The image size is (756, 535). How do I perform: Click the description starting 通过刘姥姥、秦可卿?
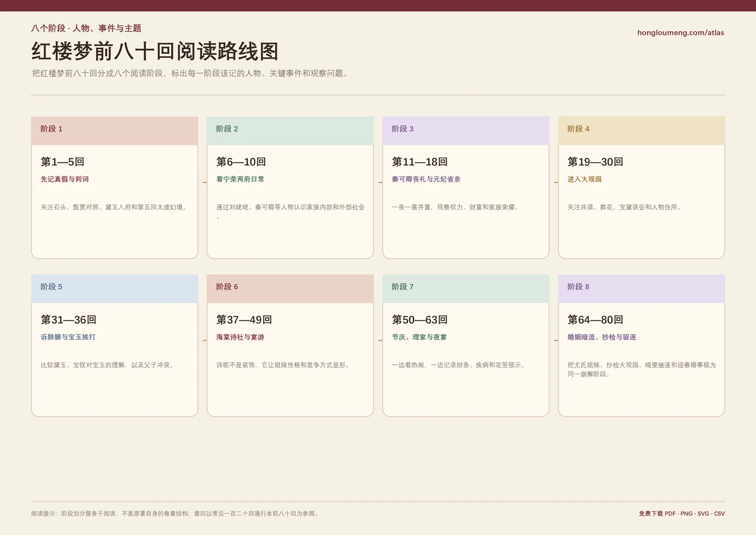tap(291, 211)
